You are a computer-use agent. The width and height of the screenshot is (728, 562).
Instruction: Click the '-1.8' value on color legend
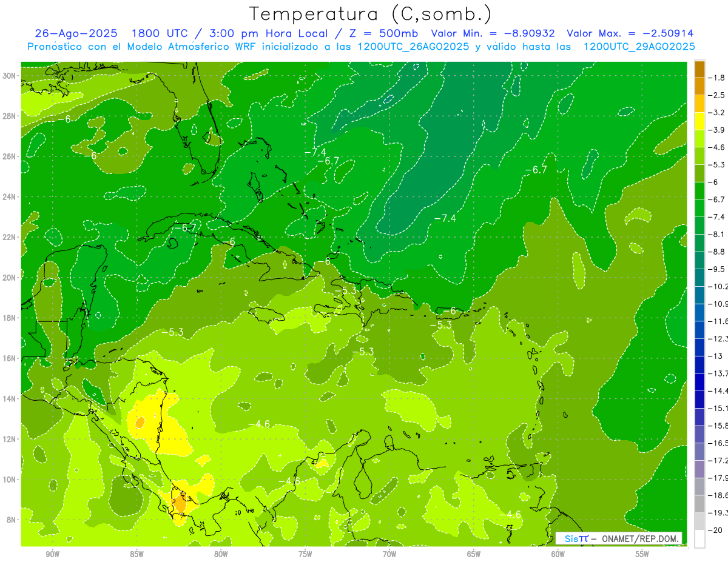tap(717, 78)
